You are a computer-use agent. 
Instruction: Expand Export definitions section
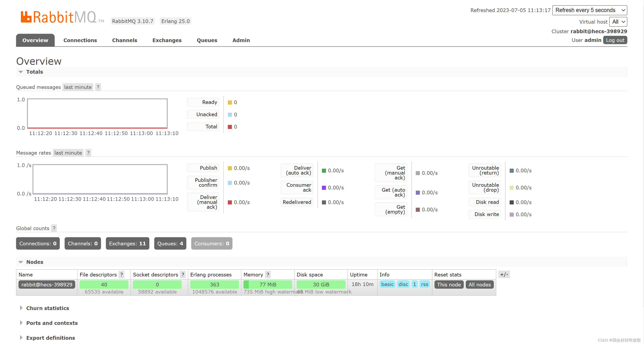click(x=51, y=338)
